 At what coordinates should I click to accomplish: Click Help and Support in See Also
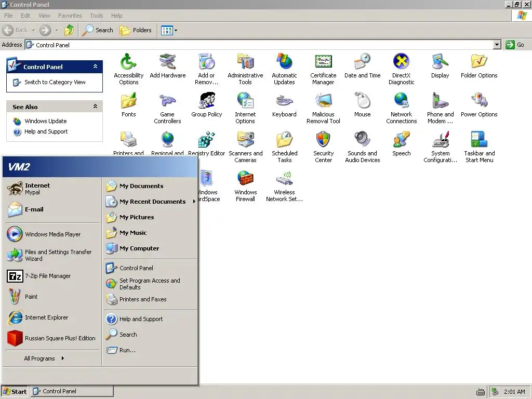pyautogui.click(x=46, y=131)
